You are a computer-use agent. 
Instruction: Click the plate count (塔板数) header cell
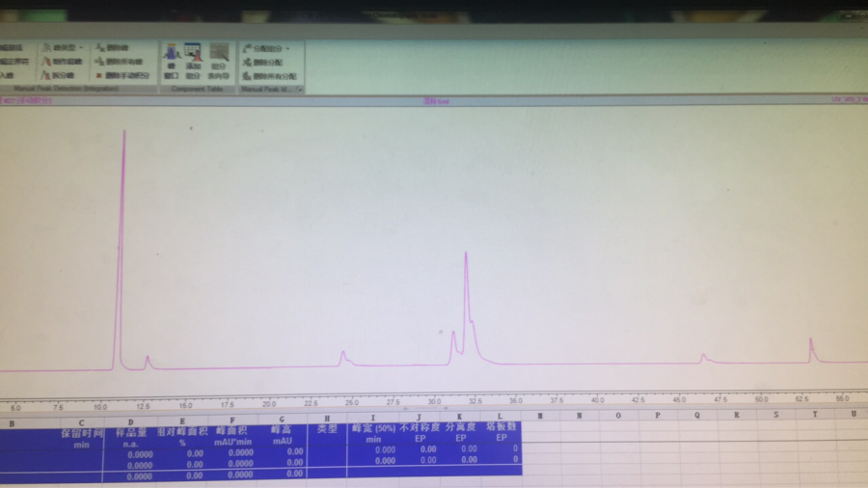click(x=501, y=426)
